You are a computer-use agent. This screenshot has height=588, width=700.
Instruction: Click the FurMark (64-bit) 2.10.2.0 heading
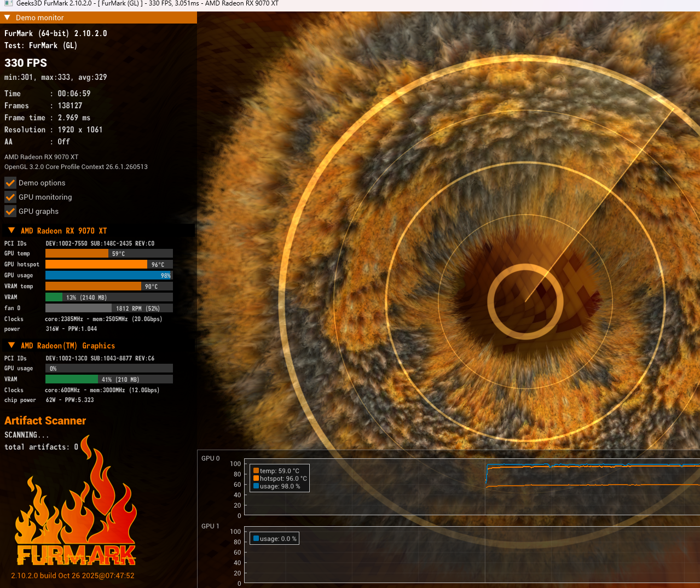[56, 33]
